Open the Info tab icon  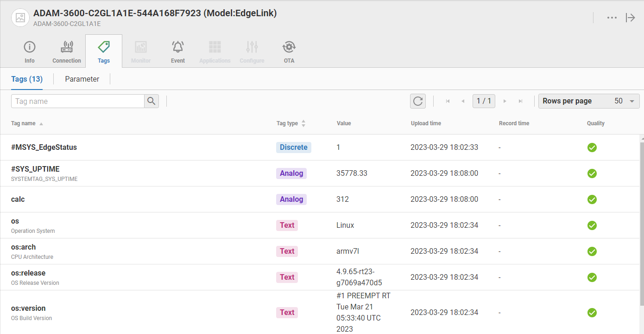coord(30,47)
